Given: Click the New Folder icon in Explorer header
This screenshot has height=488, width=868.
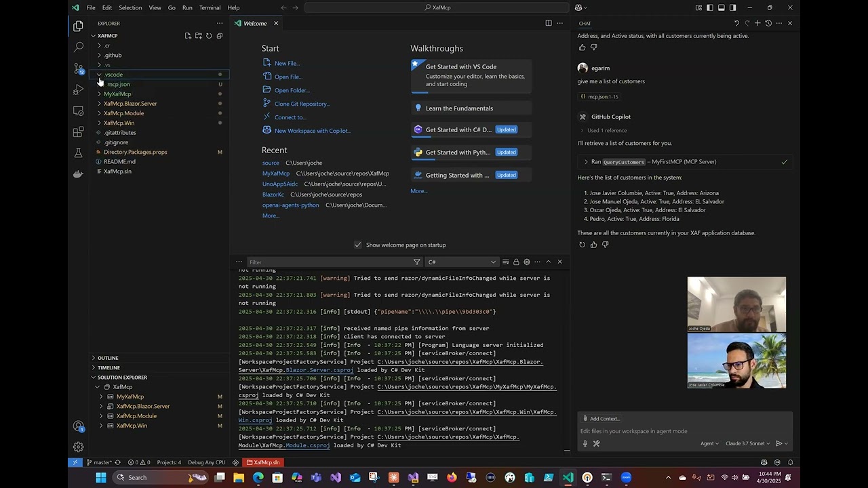Looking at the screenshot, I should pos(199,36).
